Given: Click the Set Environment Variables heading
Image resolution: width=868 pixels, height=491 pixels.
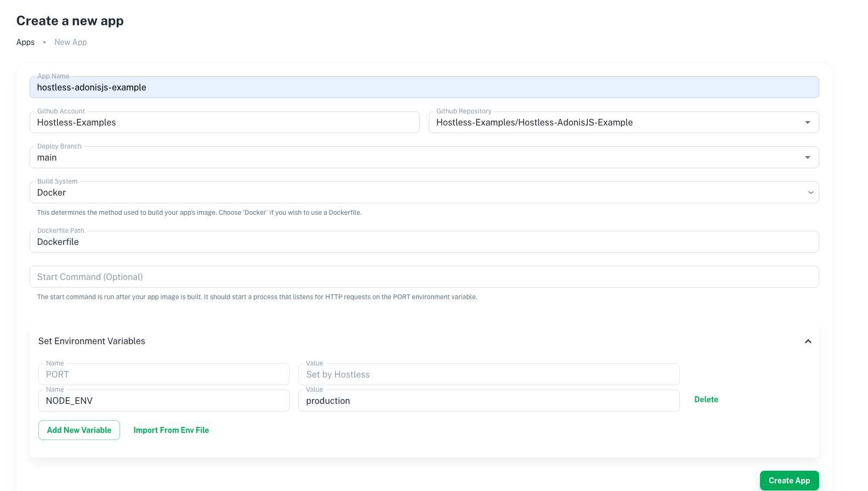Looking at the screenshot, I should click(x=92, y=341).
